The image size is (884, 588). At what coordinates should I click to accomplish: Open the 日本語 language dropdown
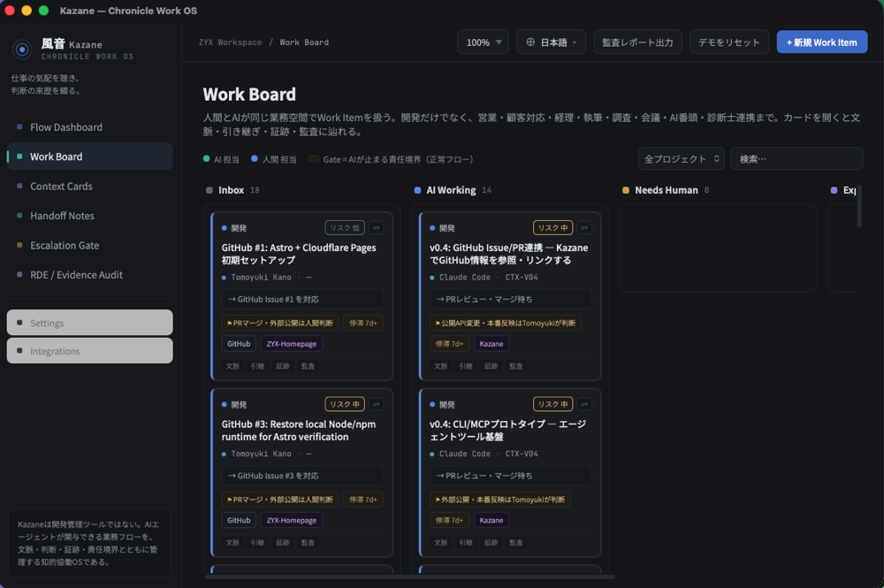click(551, 42)
